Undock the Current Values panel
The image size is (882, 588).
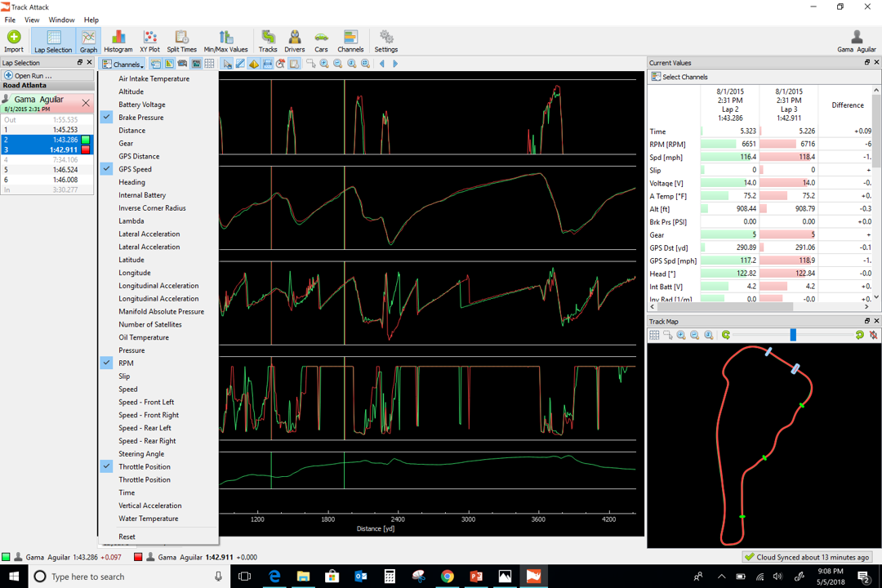866,62
